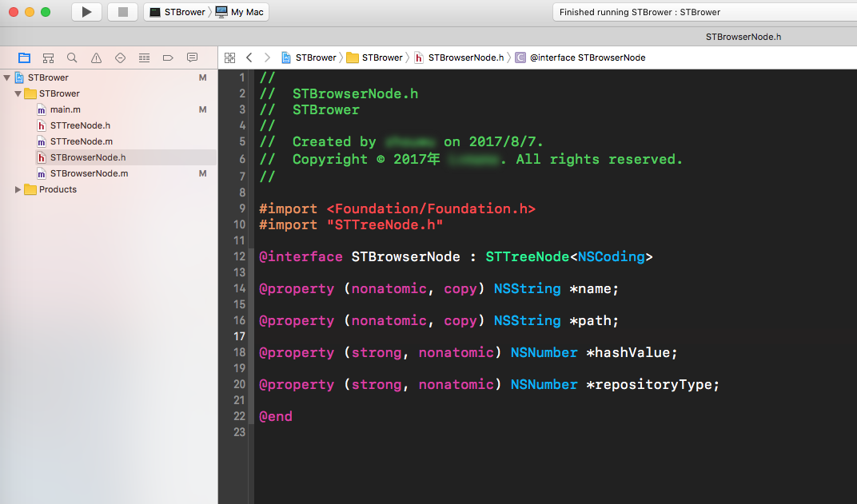Open the Test navigator diamond icon
The image size is (857, 504).
(x=120, y=58)
